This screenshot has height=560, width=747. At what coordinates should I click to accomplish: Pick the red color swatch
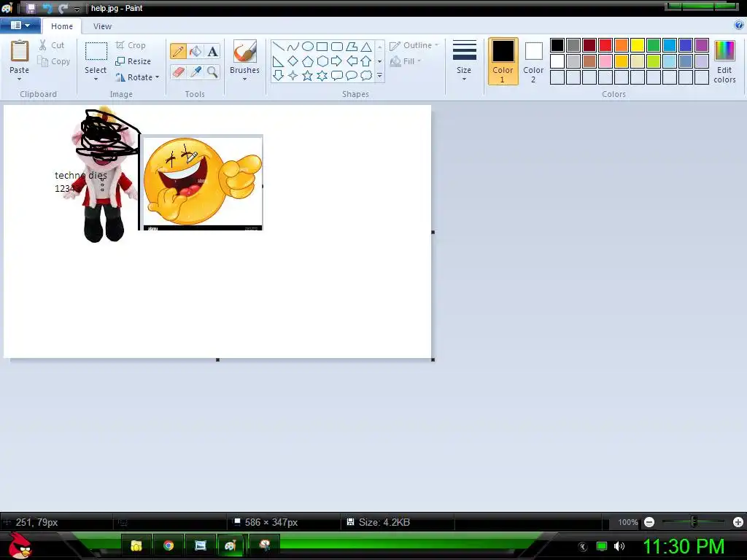(605, 45)
